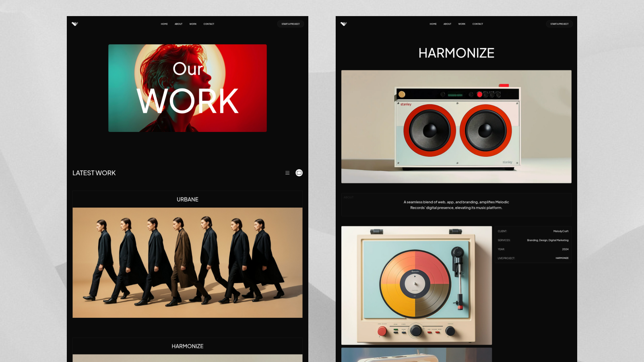Open the URBANE project title
Image resolution: width=644 pixels, height=362 pixels.
click(x=188, y=200)
